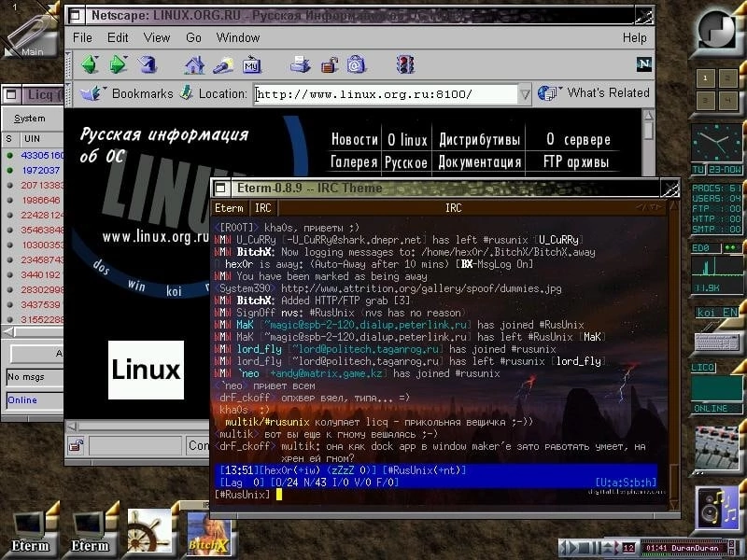Image resolution: width=747 pixels, height=560 pixels.
Task: Open the Location history dropdown arrow
Action: (525, 94)
